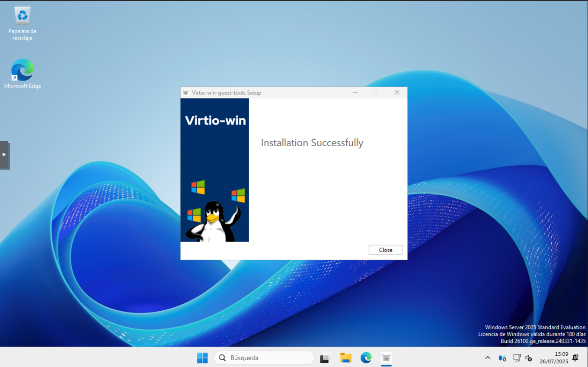The width and height of the screenshot is (588, 367).
Task: Click the Close button in Virtio-win setup
Action: pos(385,250)
